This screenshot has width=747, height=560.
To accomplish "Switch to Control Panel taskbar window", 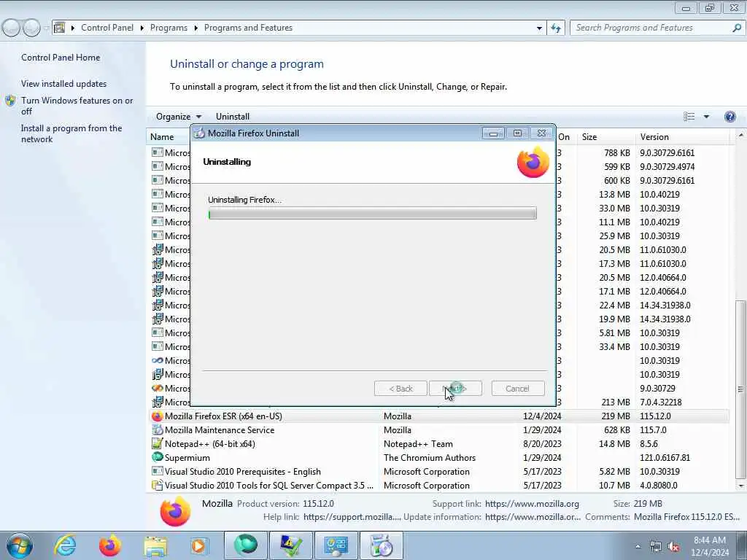I will pyautogui.click(x=336, y=545).
